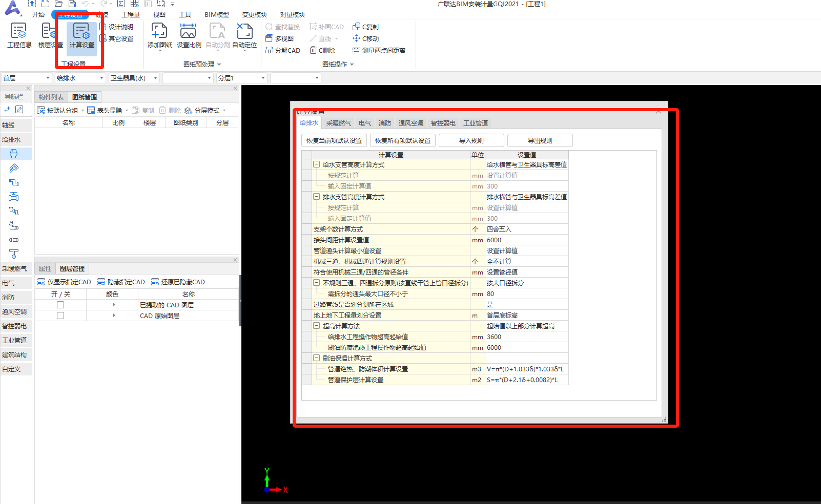Image resolution: width=821 pixels, height=504 pixels.
Task: Switch to 属性 panel tab
Action: [x=45, y=268]
